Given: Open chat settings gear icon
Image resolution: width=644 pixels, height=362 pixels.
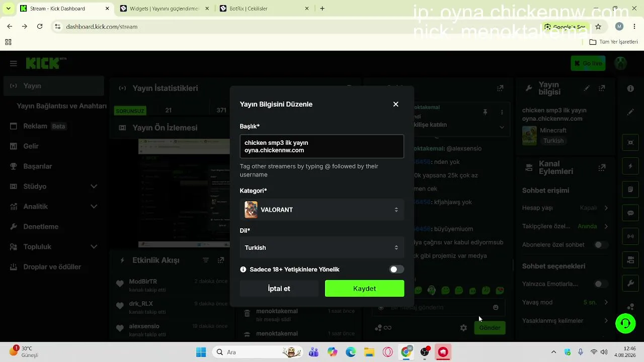Looking at the screenshot, I should coord(463,328).
